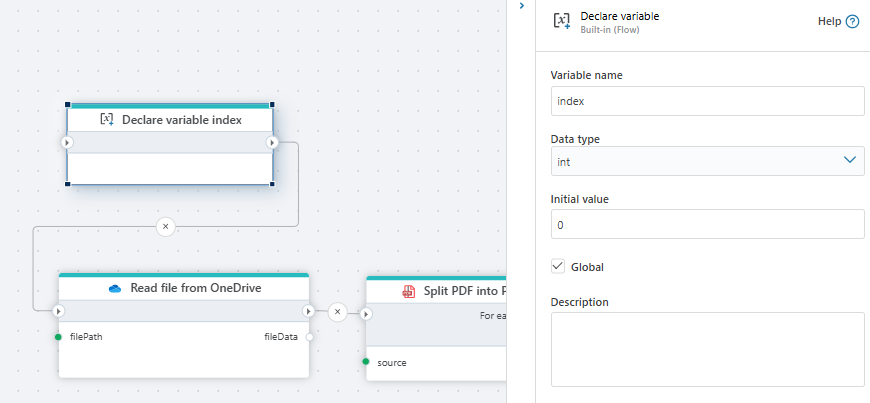
Task: Click output port of Declare variable node
Action: click(x=272, y=143)
